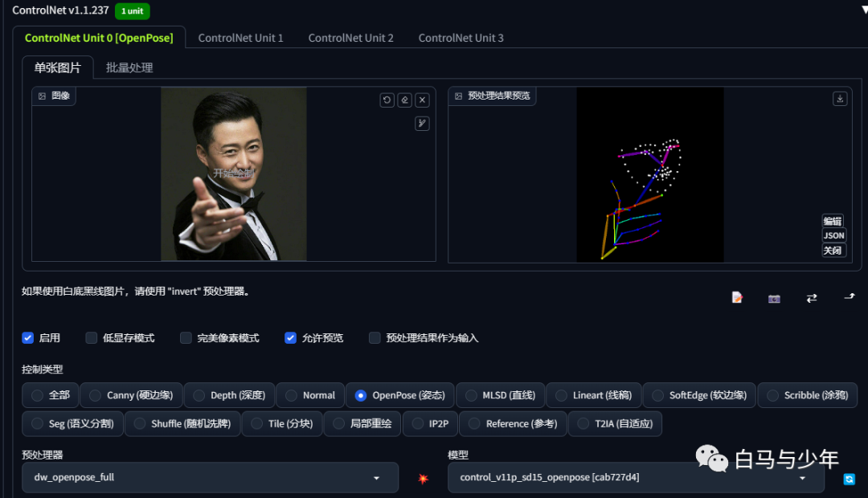
Task: Remove the uploaded image with X icon
Action: point(423,100)
